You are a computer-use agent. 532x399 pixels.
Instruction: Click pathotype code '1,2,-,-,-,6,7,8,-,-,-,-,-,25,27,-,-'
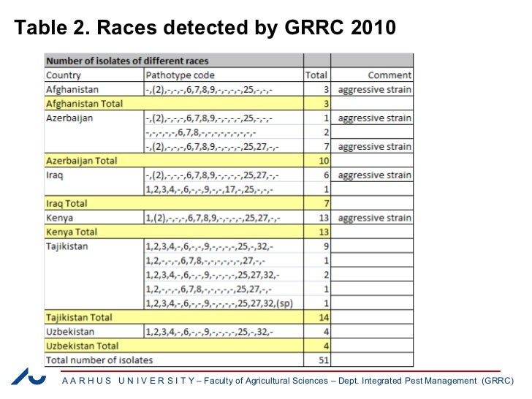pyautogui.click(x=209, y=289)
